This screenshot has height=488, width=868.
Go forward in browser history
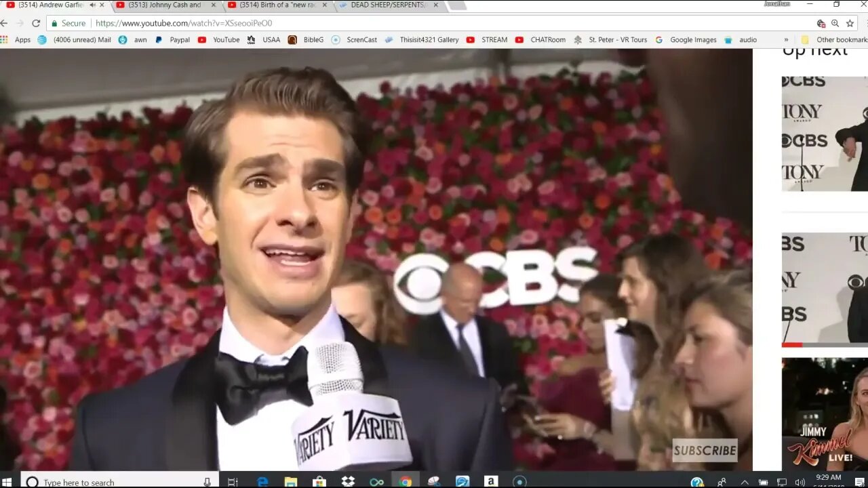point(19,23)
